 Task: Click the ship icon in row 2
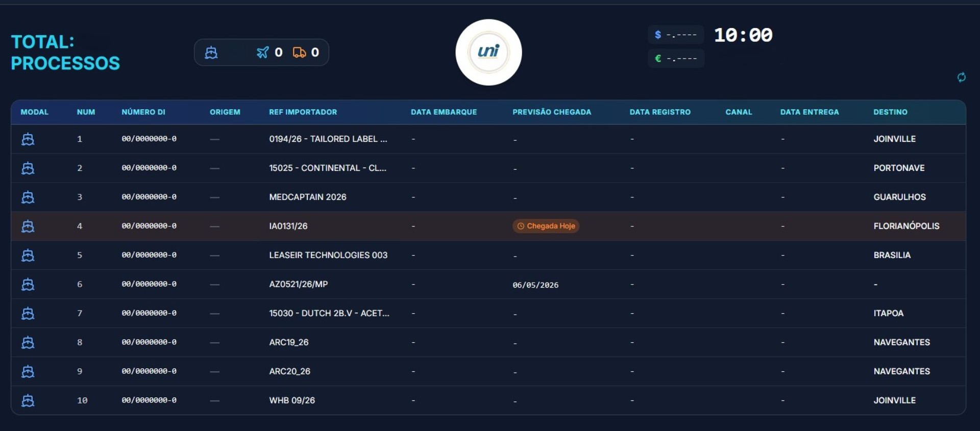[x=28, y=168]
